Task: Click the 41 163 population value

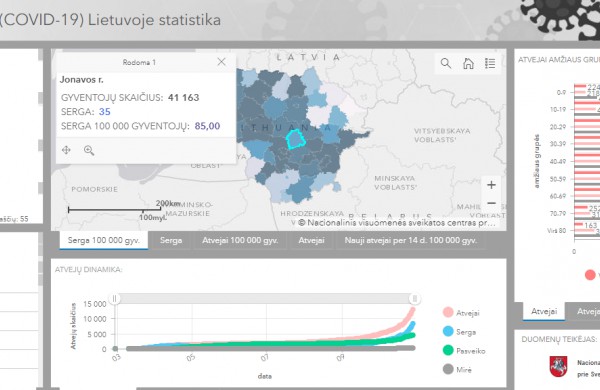Action: (183, 97)
